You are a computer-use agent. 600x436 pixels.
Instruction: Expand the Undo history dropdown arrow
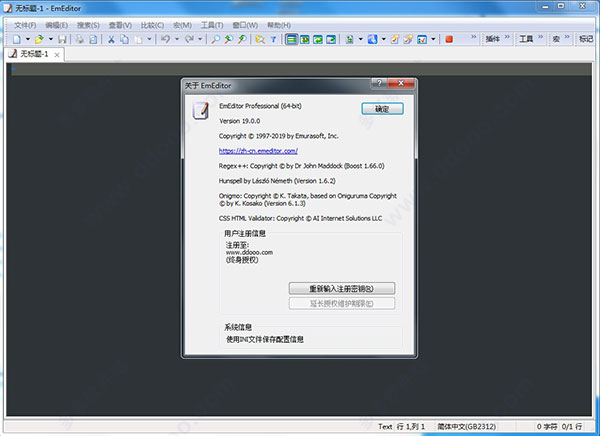tap(177, 39)
